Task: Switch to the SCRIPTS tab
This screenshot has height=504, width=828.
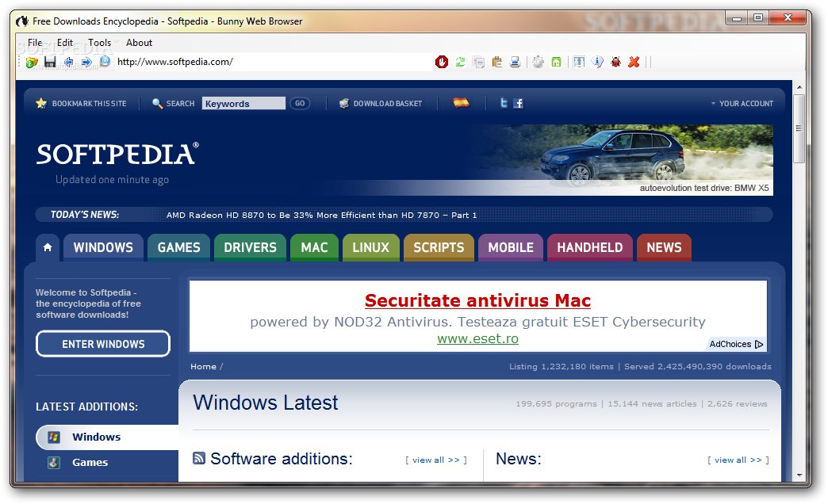Action: pos(439,247)
